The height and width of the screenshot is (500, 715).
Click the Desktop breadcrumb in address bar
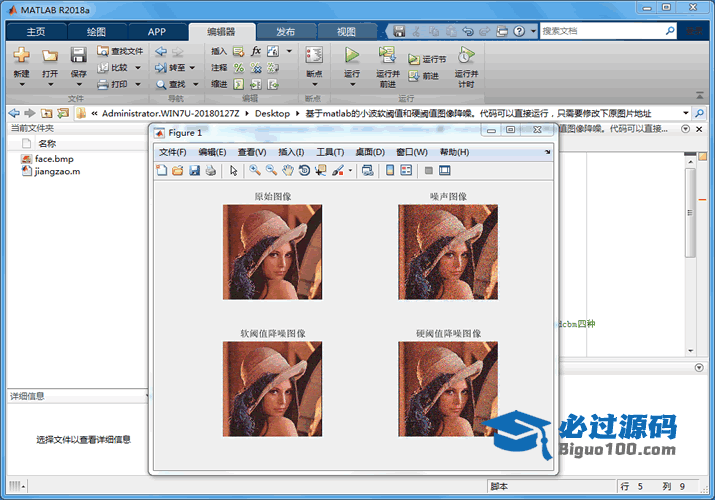[272, 113]
